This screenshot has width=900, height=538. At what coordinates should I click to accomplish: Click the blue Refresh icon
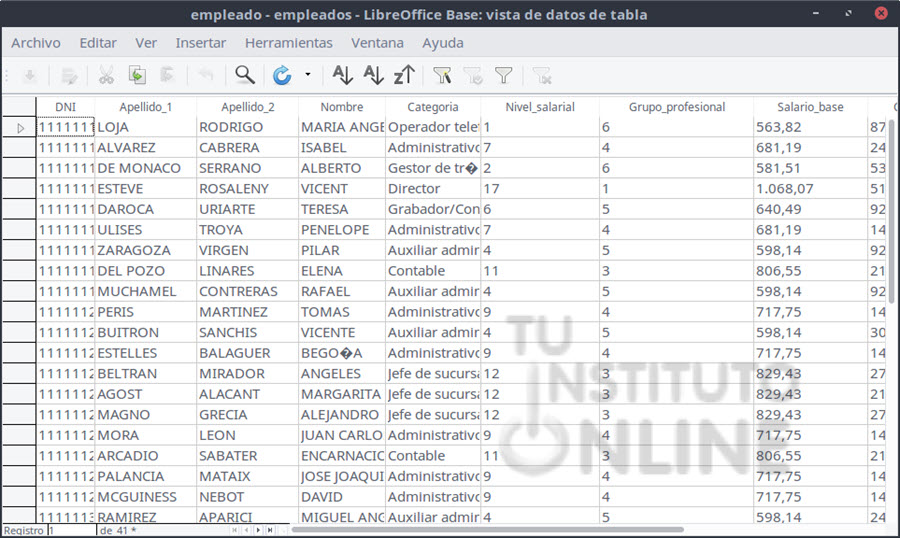(x=282, y=75)
